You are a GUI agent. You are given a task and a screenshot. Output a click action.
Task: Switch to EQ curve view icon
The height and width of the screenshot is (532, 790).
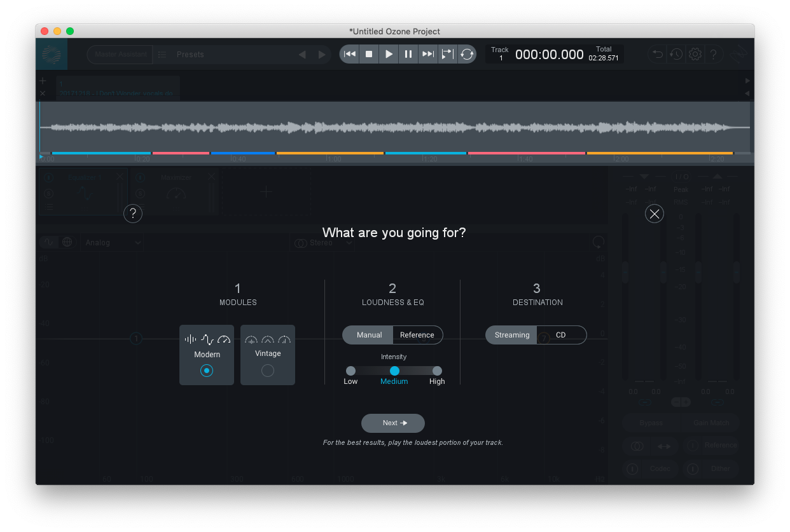[49, 242]
